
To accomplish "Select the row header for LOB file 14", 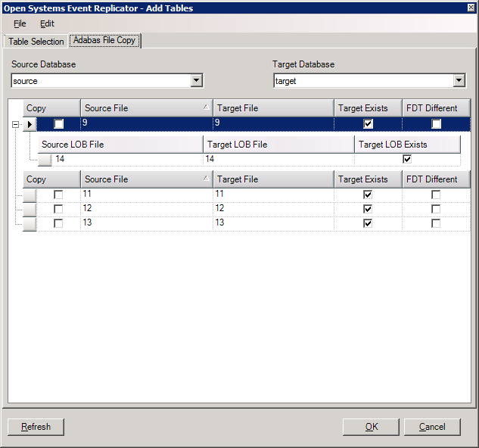I will (45, 160).
